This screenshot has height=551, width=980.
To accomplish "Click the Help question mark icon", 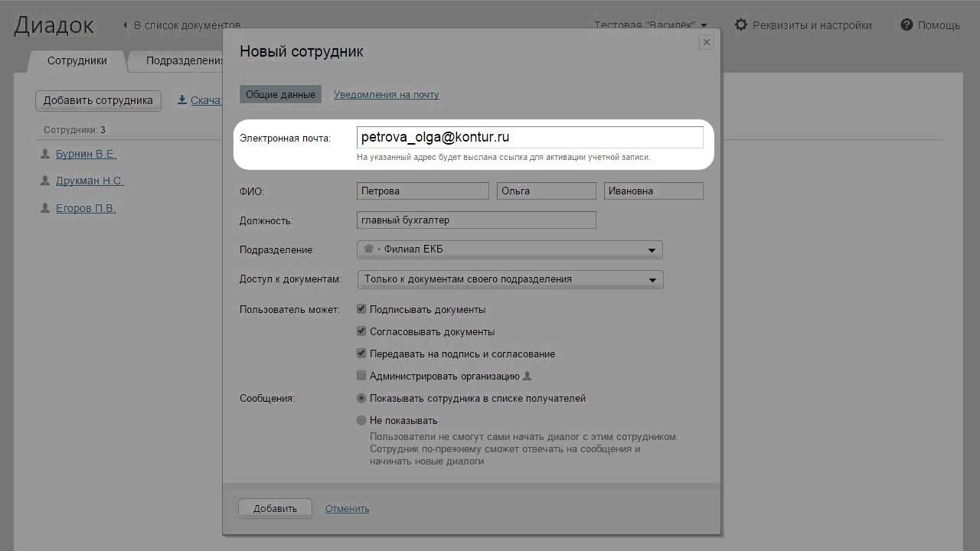I will (x=907, y=25).
